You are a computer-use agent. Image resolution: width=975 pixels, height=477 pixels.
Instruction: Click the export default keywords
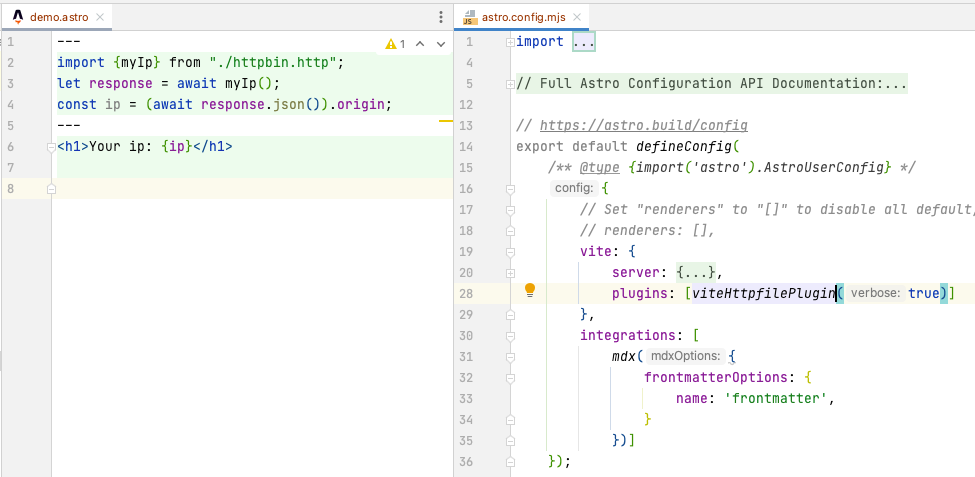coord(571,147)
